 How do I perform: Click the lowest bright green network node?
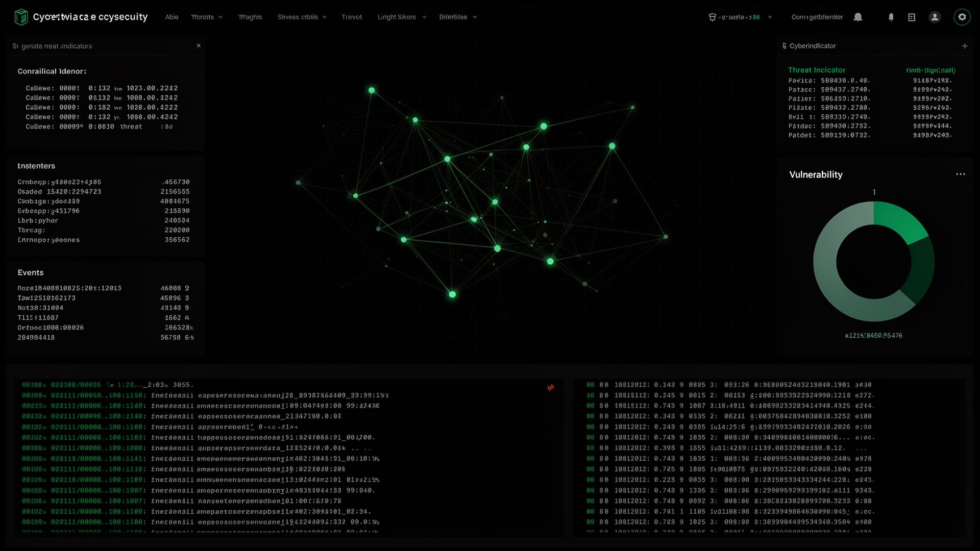(x=452, y=294)
